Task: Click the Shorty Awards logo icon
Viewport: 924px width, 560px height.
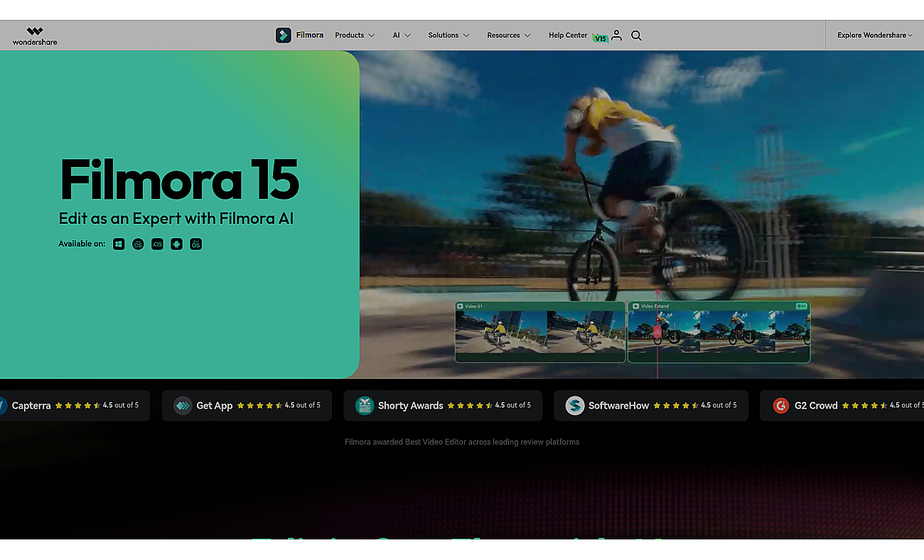Action: 365,406
